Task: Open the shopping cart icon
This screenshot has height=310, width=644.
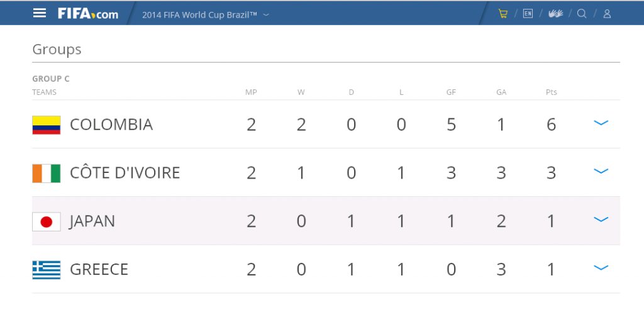Action: (x=502, y=14)
